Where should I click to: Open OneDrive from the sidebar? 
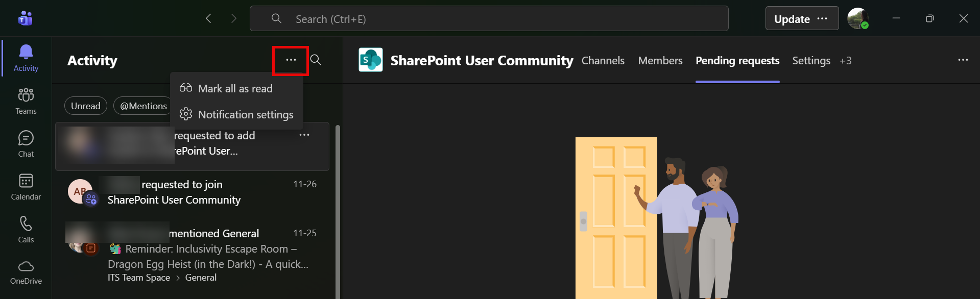click(x=26, y=272)
